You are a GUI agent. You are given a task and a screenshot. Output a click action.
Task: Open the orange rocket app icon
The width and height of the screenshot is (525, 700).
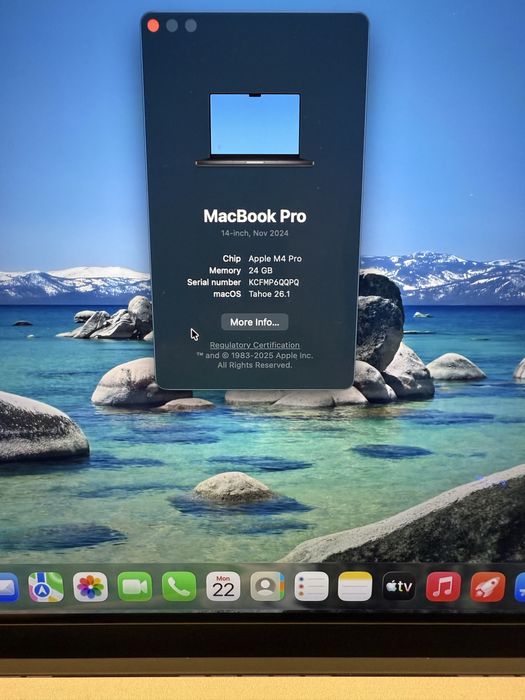488,587
